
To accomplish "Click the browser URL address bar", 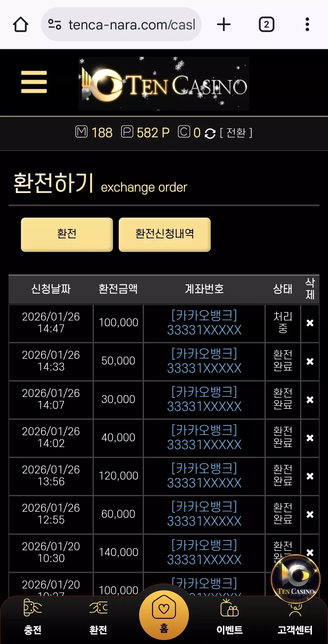I will tap(121, 25).
